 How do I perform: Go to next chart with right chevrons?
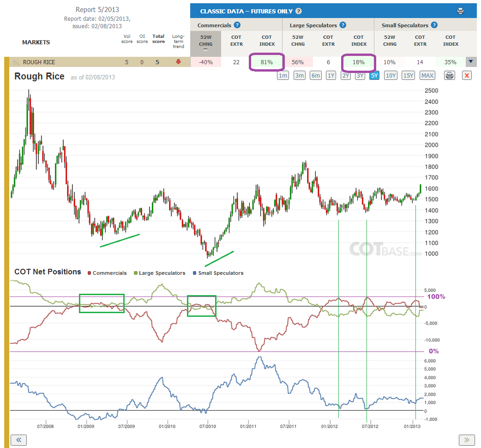467,440
